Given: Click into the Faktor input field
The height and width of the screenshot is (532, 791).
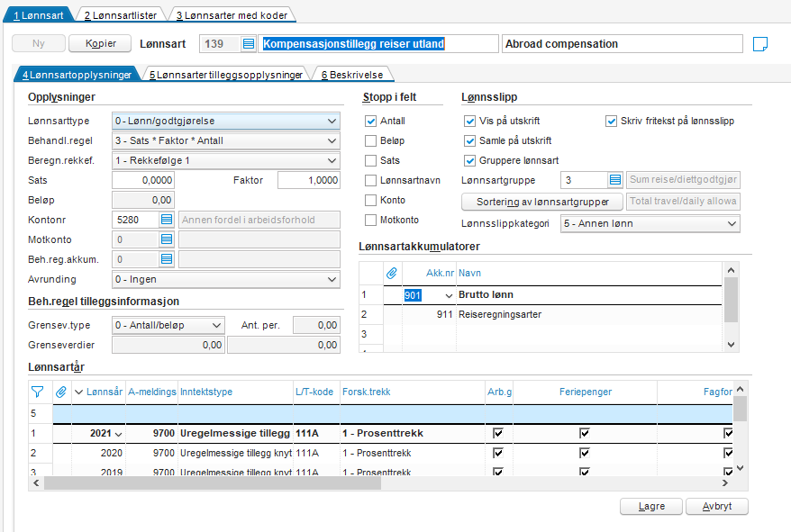Looking at the screenshot, I should tap(308, 180).
